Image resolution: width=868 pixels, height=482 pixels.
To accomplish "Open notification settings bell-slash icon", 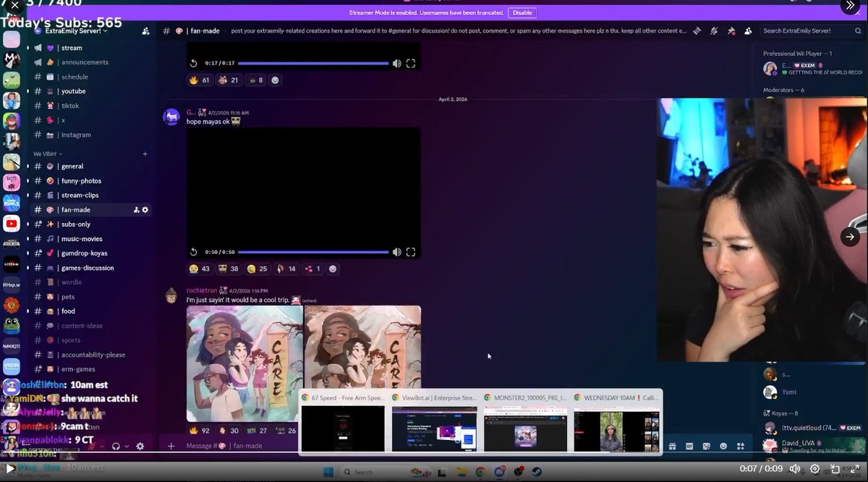I will pyautogui.click(x=714, y=31).
